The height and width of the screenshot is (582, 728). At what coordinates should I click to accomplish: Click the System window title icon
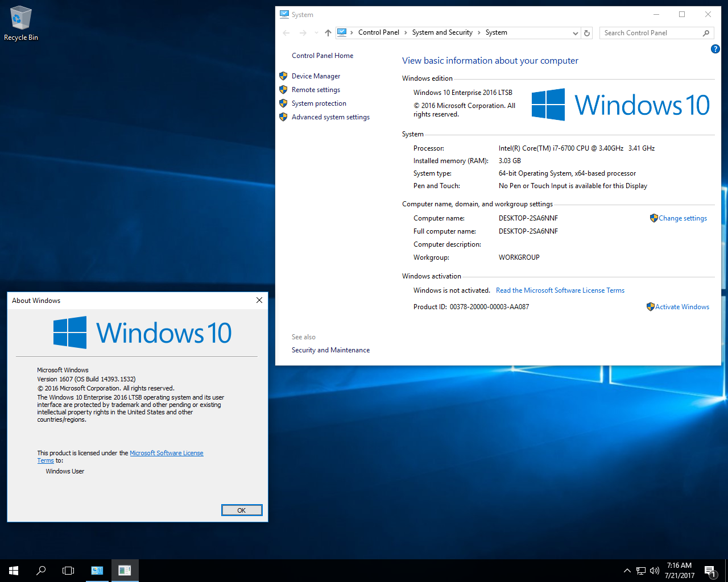(284, 14)
